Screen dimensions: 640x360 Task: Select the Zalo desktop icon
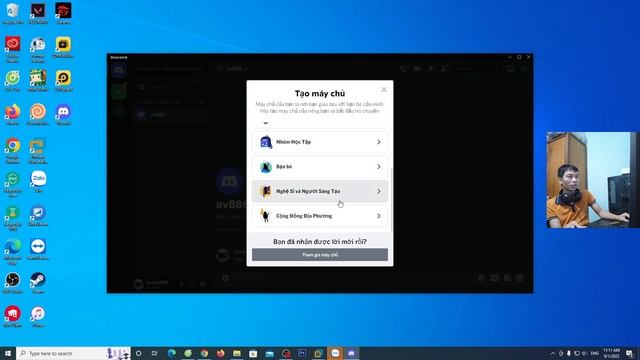[38, 181]
